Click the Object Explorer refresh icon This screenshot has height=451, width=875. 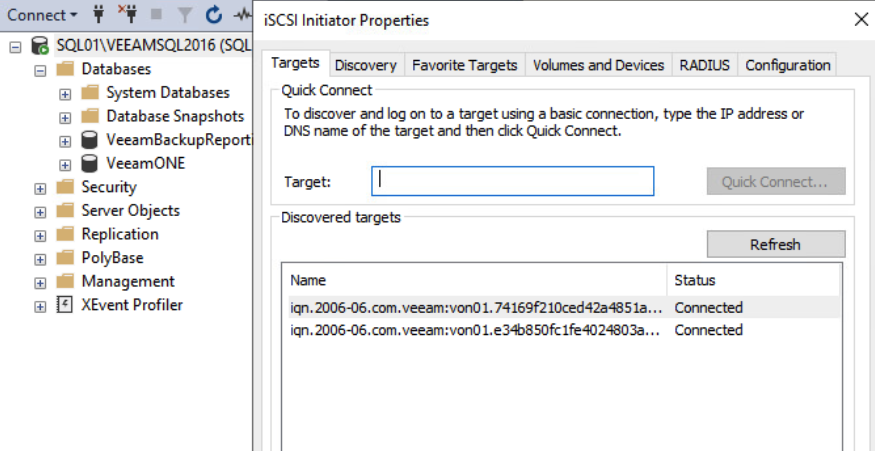point(214,15)
